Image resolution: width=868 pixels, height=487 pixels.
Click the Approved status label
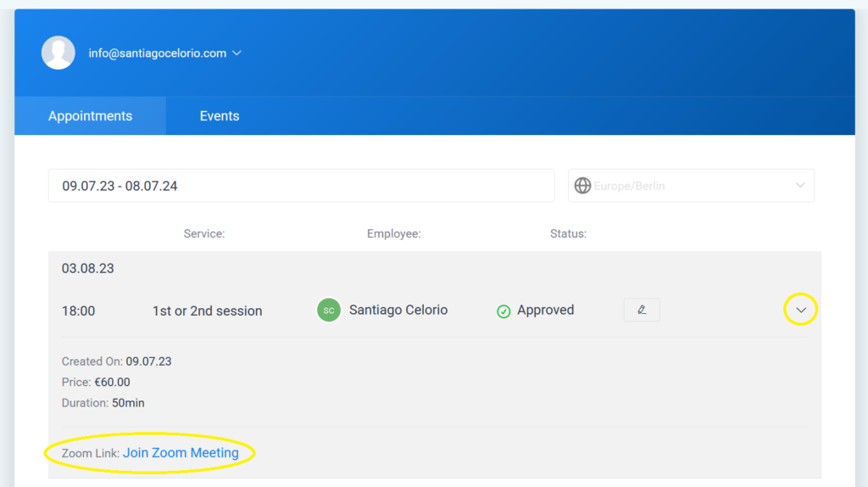point(545,310)
